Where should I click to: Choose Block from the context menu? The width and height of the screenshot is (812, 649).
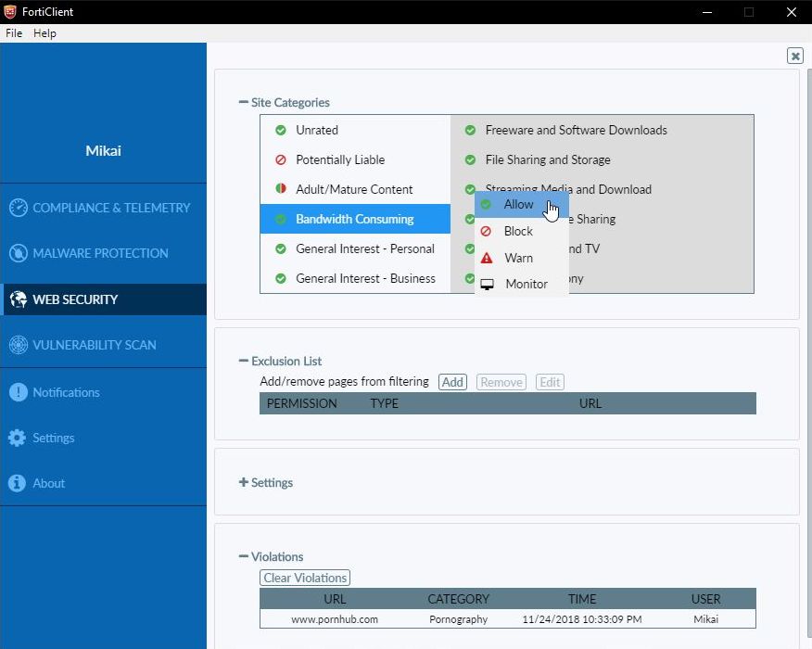[x=518, y=231]
